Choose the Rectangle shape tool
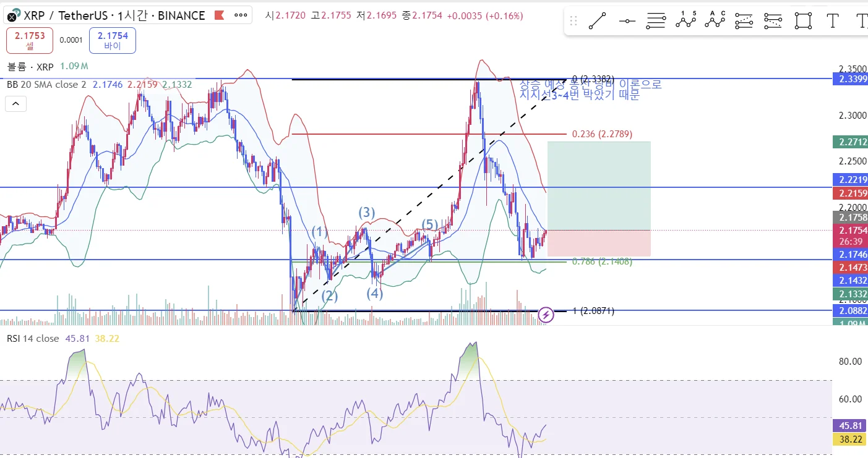Image resolution: width=868 pixels, height=458 pixels. tap(803, 21)
